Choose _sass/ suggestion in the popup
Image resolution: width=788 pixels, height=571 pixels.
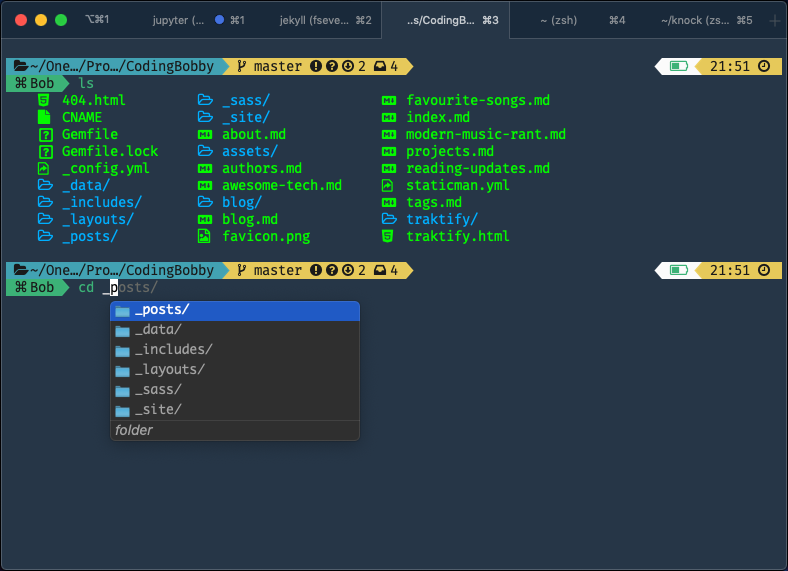[235, 390]
